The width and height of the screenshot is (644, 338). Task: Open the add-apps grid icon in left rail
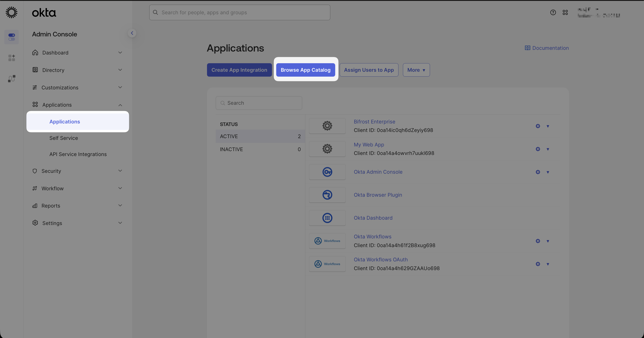tap(11, 58)
